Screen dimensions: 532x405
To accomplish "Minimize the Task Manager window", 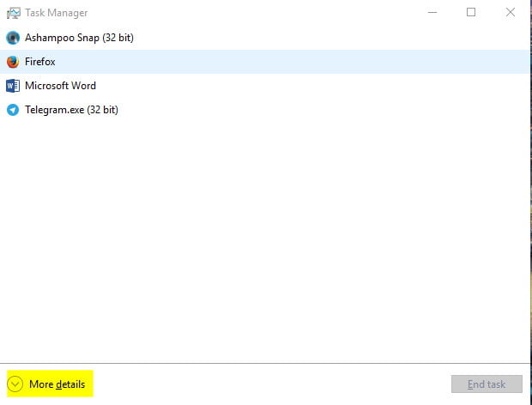I will (x=431, y=13).
